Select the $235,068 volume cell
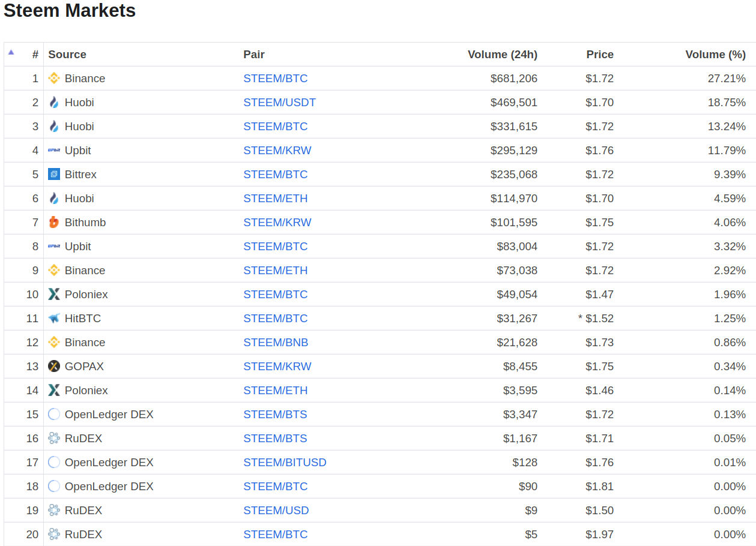The image size is (756, 546). 514,174
